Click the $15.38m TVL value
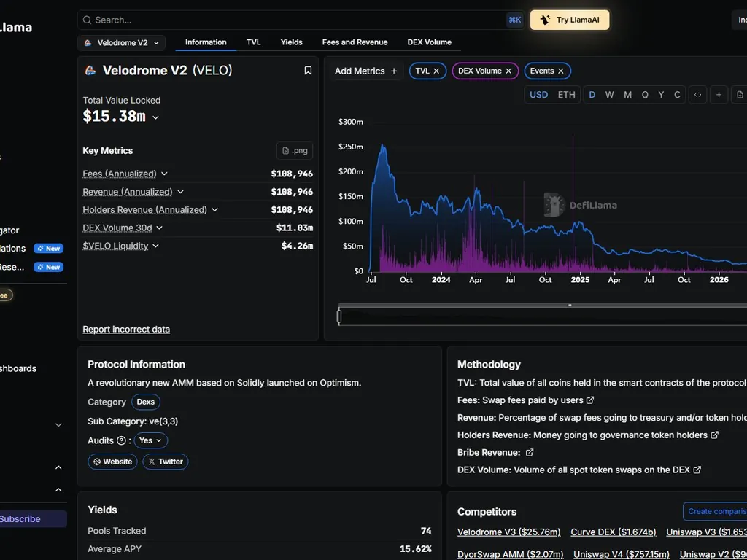 click(115, 116)
